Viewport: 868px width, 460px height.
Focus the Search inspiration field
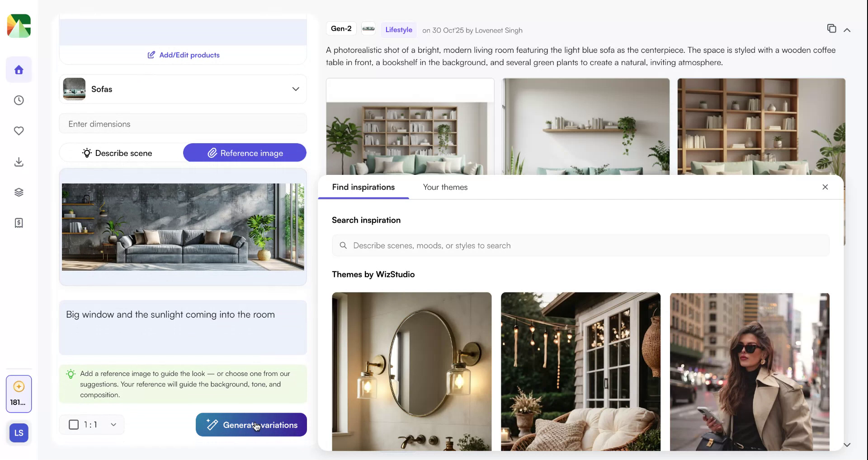tap(580, 245)
